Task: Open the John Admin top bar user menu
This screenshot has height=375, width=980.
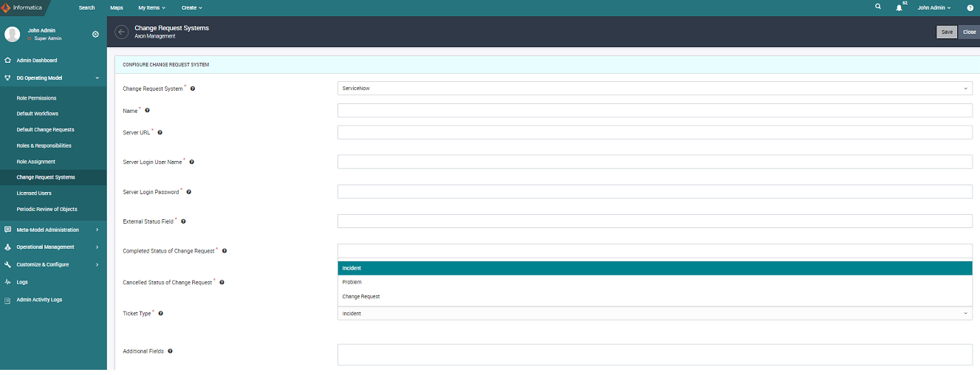Action: pos(934,7)
